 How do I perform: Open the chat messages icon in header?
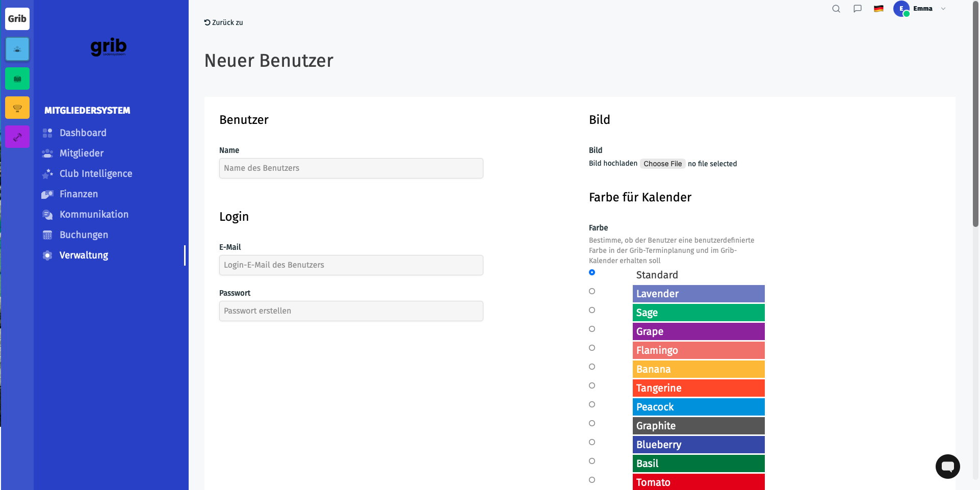(858, 9)
